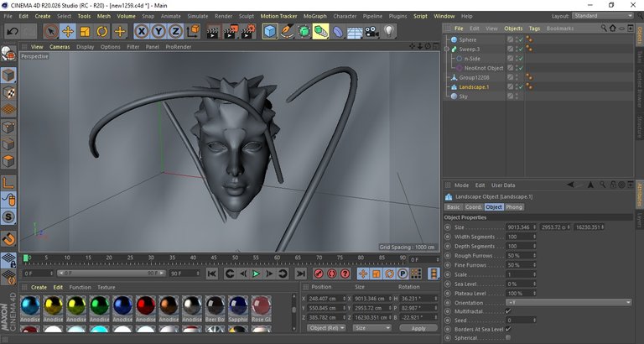This screenshot has width=644, height=344.
Task: Activate the Move tool
Action: click(x=68, y=31)
